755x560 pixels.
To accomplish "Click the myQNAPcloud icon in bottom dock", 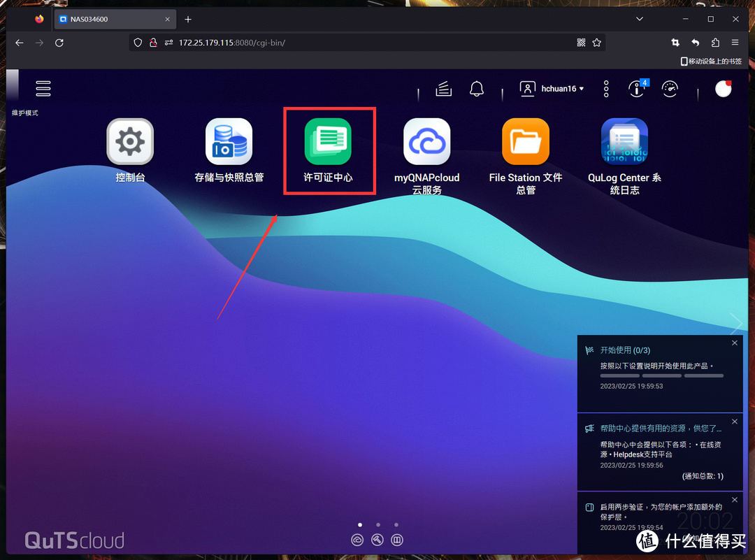I will click(x=357, y=540).
